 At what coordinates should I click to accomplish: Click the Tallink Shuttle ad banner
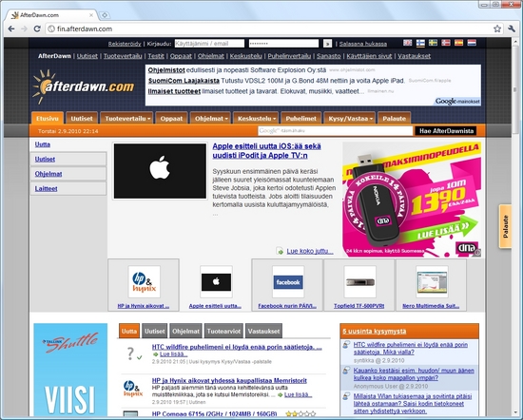(70, 370)
